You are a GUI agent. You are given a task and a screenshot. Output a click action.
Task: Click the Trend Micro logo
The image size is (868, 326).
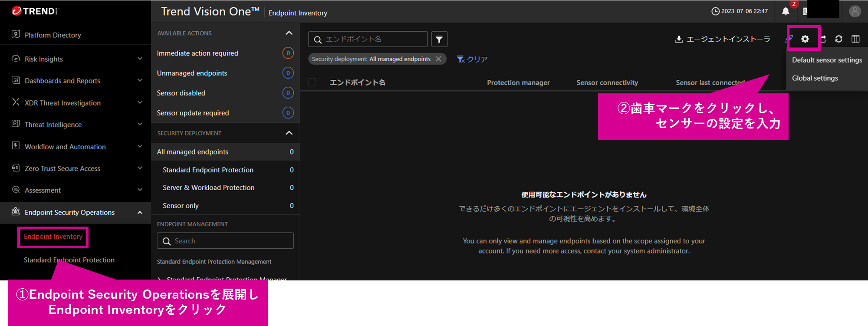tap(35, 11)
